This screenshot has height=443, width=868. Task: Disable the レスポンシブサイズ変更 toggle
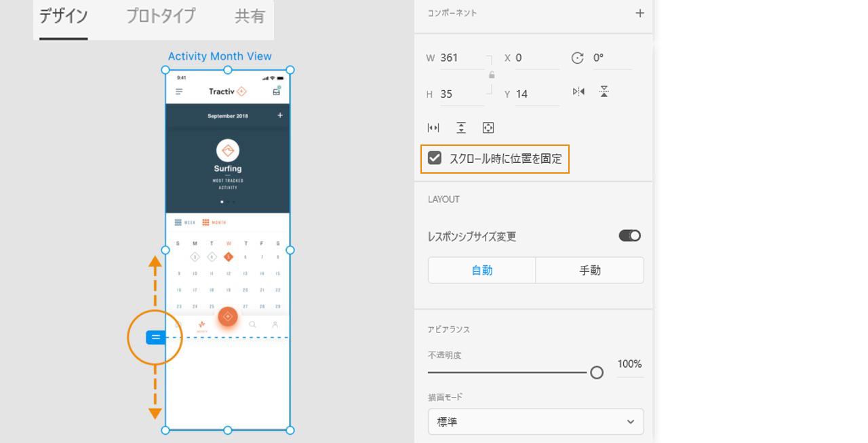(629, 235)
